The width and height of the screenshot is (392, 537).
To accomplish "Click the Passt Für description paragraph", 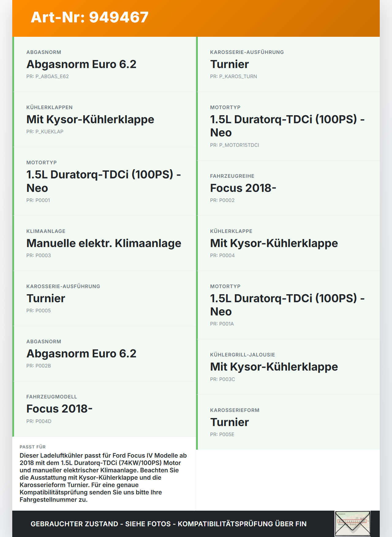I will pyautogui.click(x=104, y=477).
